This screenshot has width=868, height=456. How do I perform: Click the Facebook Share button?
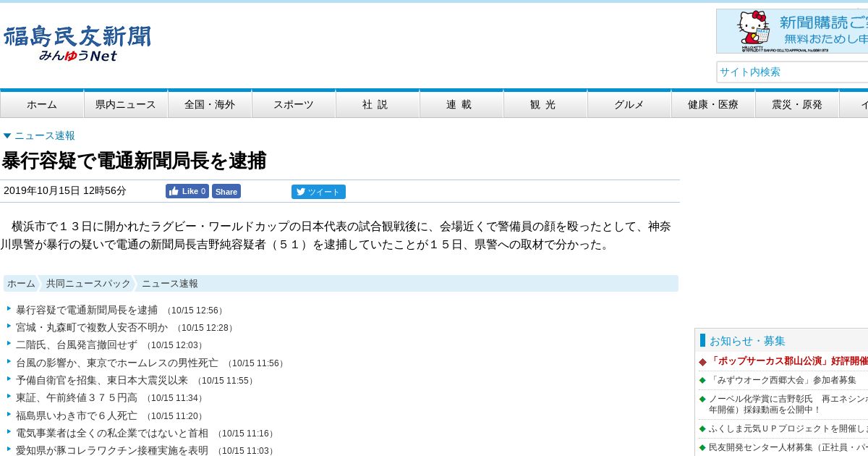[226, 191]
